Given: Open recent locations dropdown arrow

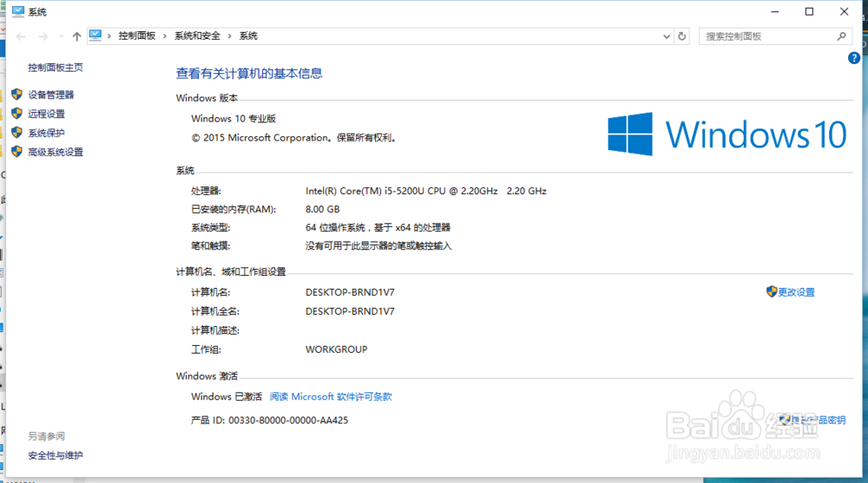Looking at the screenshot, I should pyautogui.click(x=61, y=36).
